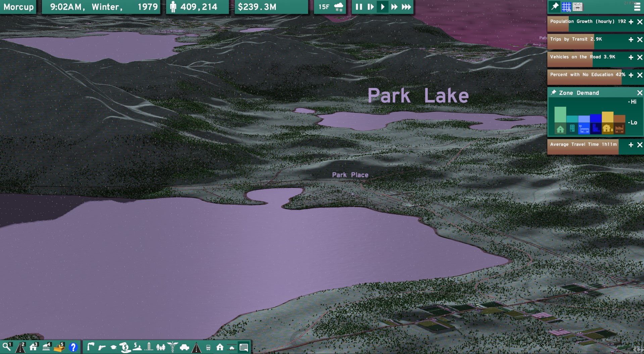Open the population 409,214 panel
The width and height of the screenshot is (644, 354).
[x=197, y=7]
